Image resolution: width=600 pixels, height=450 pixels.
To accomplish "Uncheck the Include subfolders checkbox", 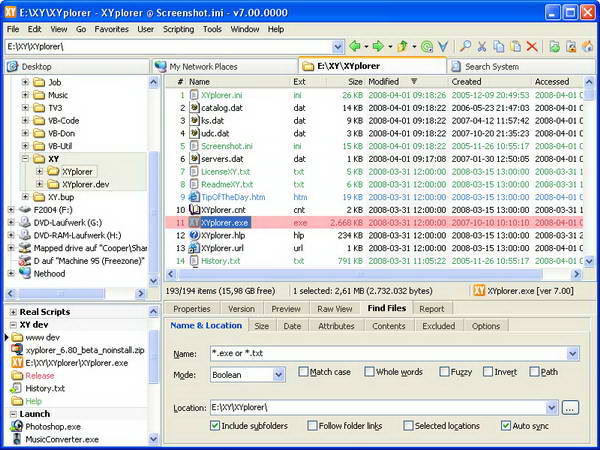I will (x=216, y=426).
